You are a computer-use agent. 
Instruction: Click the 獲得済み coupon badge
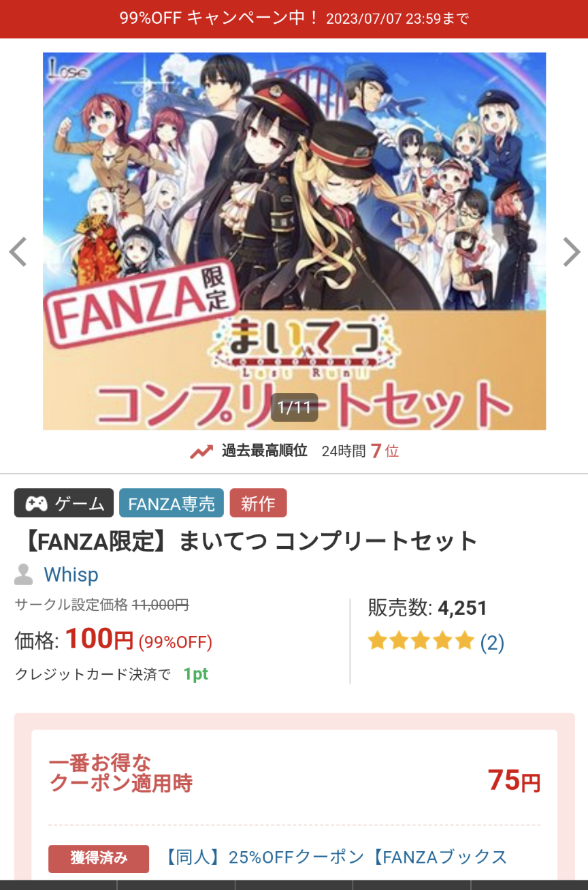pos(99,859)
